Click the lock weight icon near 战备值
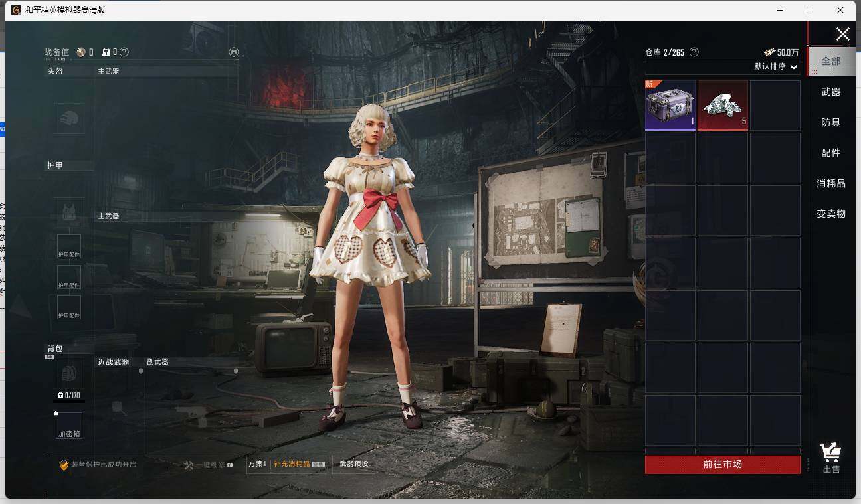 click(x=106, y=52)
